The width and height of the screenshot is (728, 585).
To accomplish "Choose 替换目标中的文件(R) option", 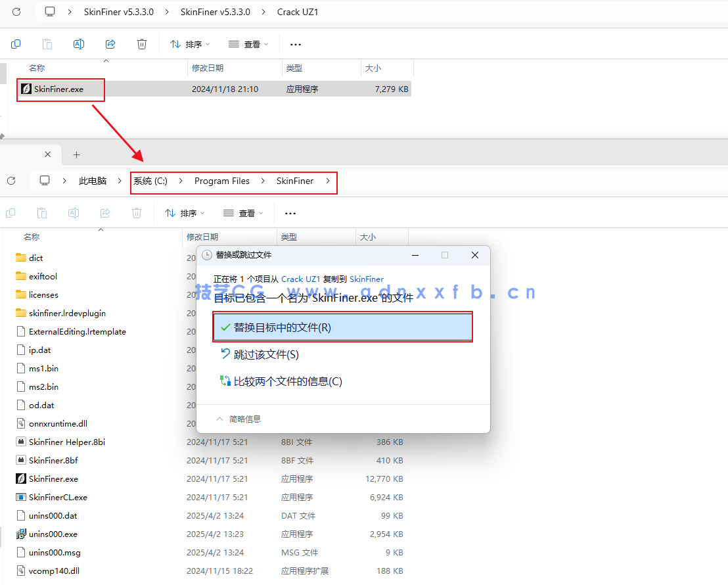I will coord(342,327).
